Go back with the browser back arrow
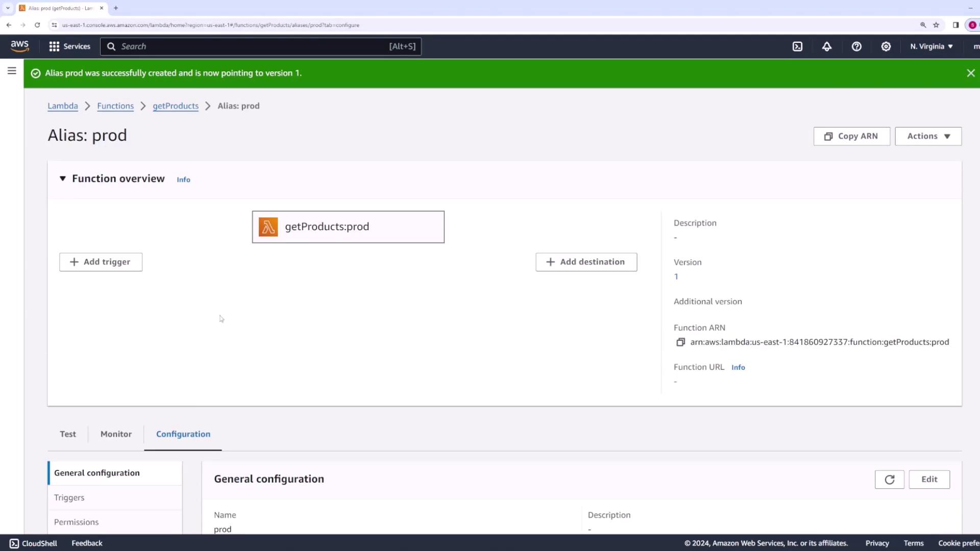 pos(9,25)
